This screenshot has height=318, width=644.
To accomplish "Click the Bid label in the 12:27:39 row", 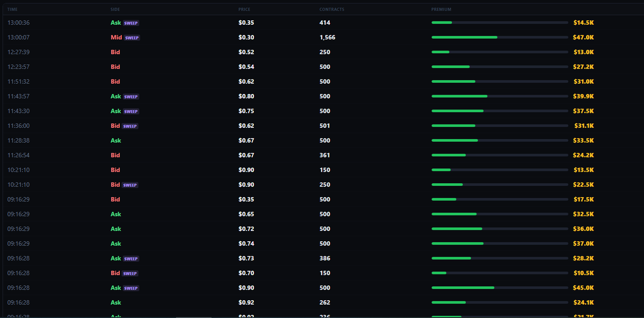I will (115, 52).
